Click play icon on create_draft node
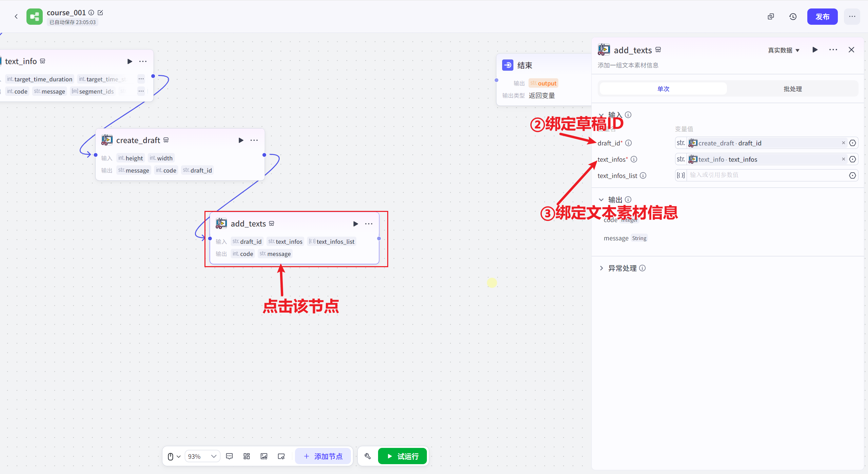This screenshot has height=474, width=868. click(x=241, y=140)
